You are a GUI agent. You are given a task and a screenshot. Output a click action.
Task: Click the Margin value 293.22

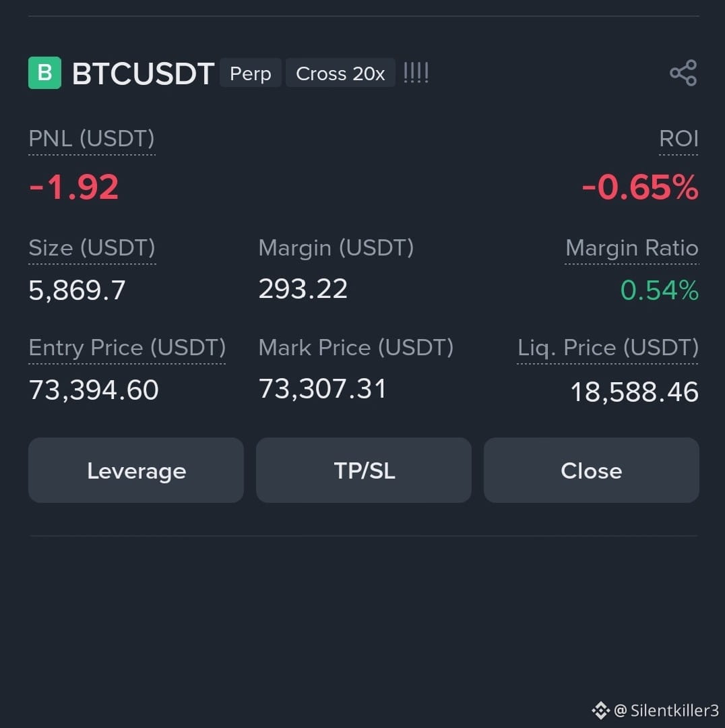point(303,289)
